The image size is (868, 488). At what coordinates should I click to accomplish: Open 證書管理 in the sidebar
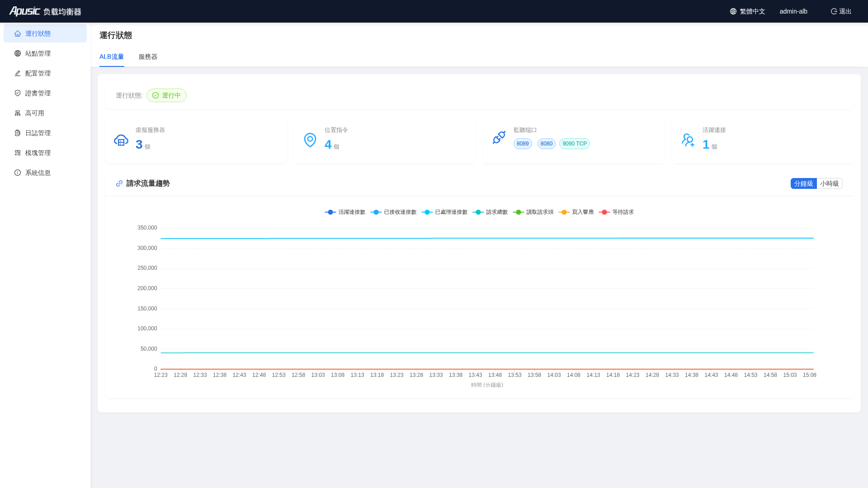(45, 93)
